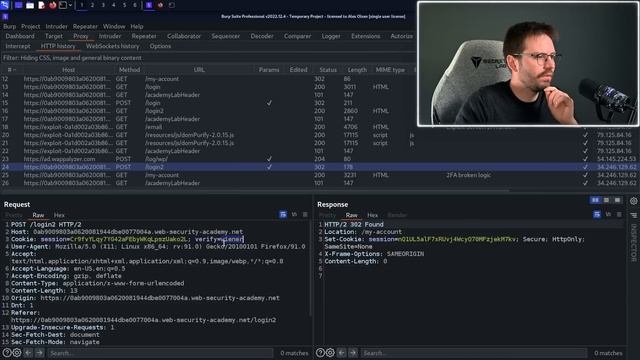This screenshot has height=360, width=640.
Task: Open the Kali applications menu icon
Action: [4, 5]
